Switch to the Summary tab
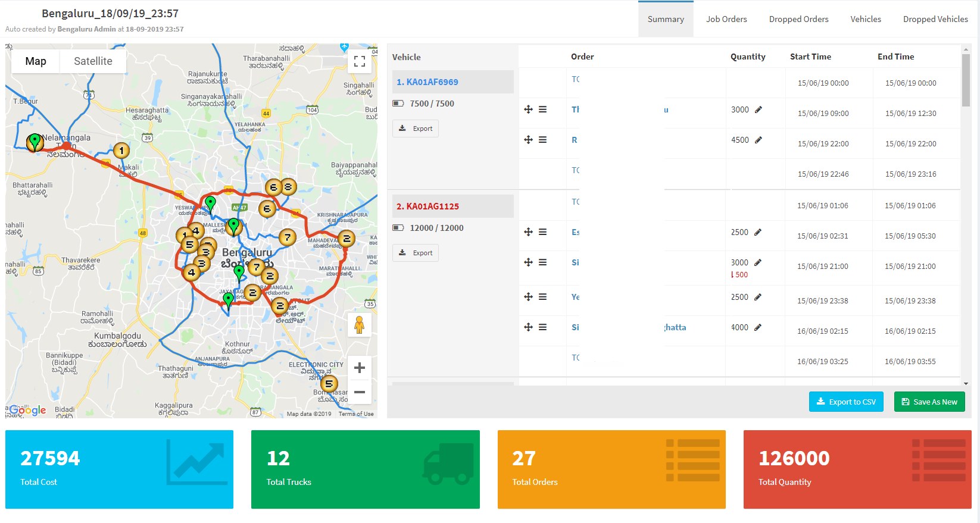Viewport: 980px width, 523px height. click(666, 19)
